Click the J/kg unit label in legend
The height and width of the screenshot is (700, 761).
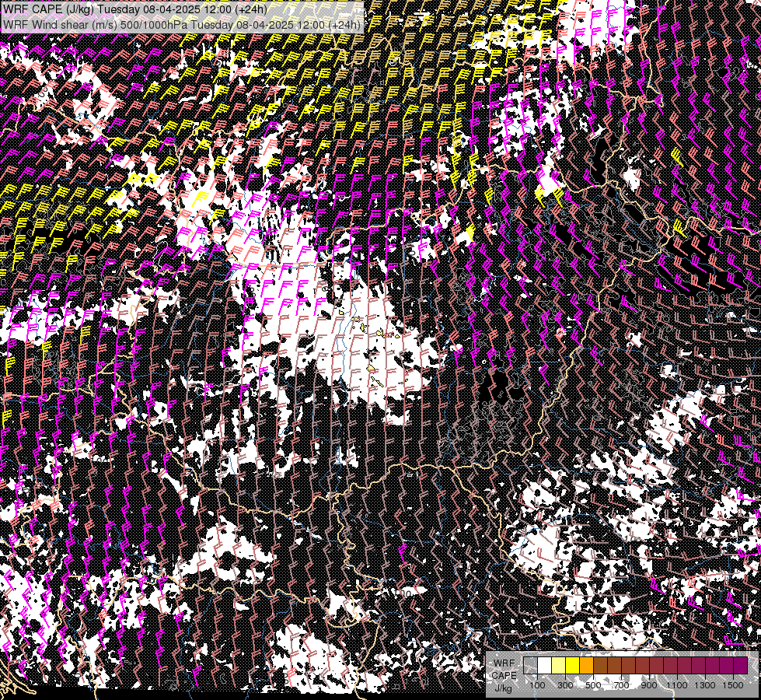(504, 688)
